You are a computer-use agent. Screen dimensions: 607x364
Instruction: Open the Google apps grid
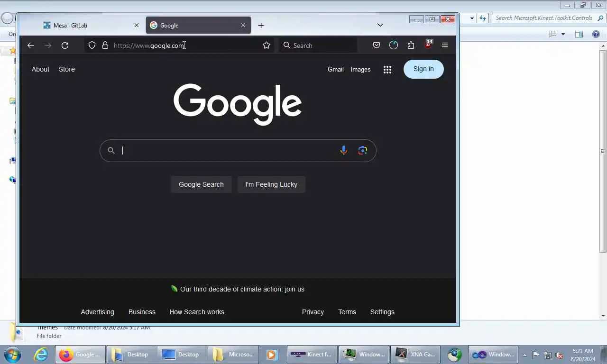[x=387, y=70]
